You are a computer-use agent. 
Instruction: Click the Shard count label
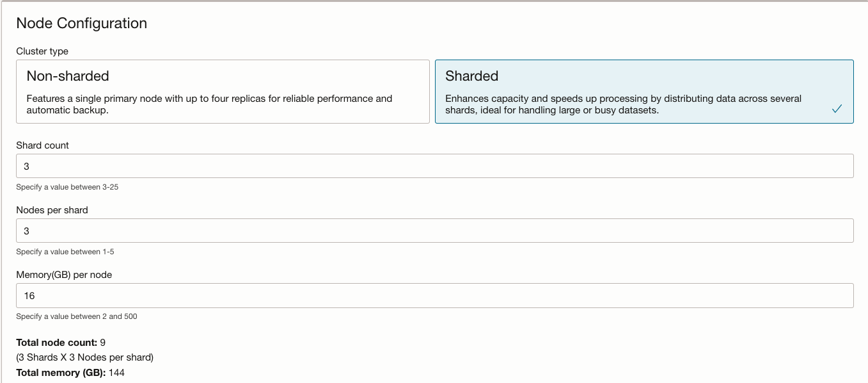42,145
